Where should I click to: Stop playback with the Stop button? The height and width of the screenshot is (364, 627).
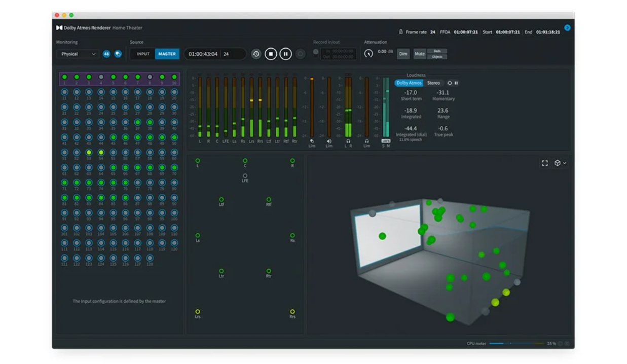[x=271, y=54]
